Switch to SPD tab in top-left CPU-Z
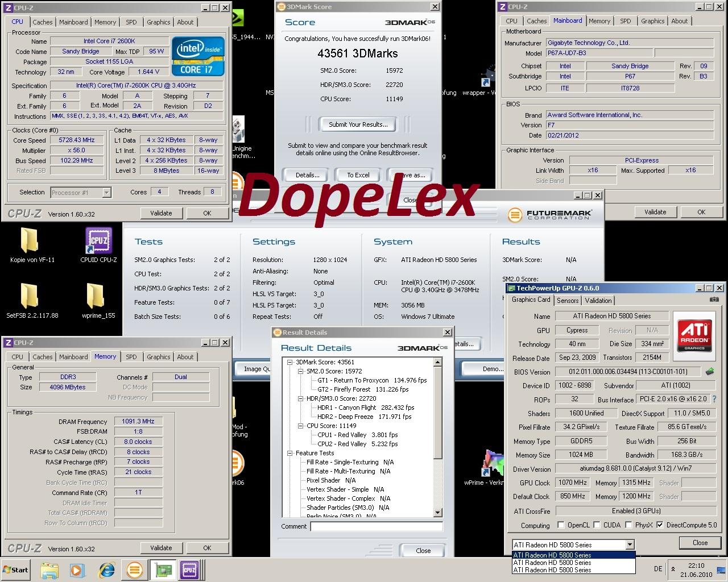This screenshot has height=582, width=728. click(x=131, y=22)
